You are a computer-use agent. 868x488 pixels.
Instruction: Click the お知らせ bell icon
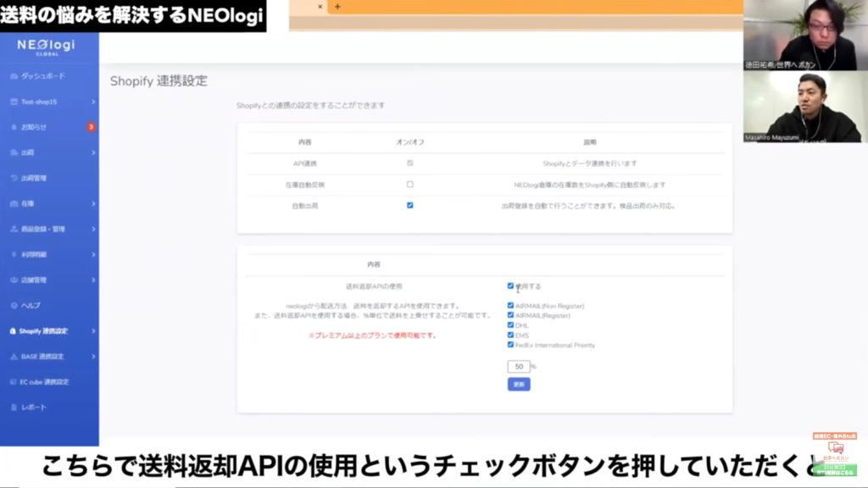14,127
